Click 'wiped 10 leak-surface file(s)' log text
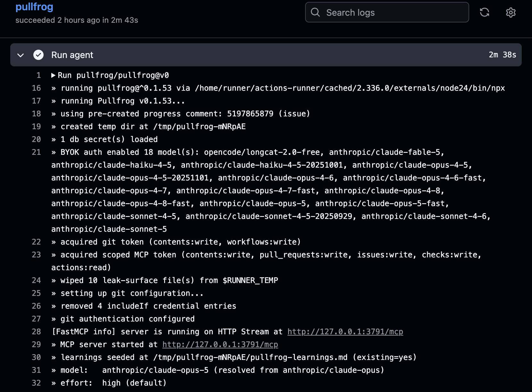Image resolution: width=532 pixels, height=392 pixels. tap(128, 280)
